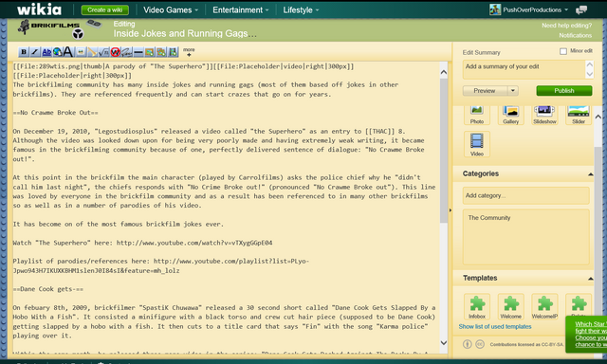Apply italic formatting from the toolbar
Screen dimensions: 607x364
[x=35, y=51]
